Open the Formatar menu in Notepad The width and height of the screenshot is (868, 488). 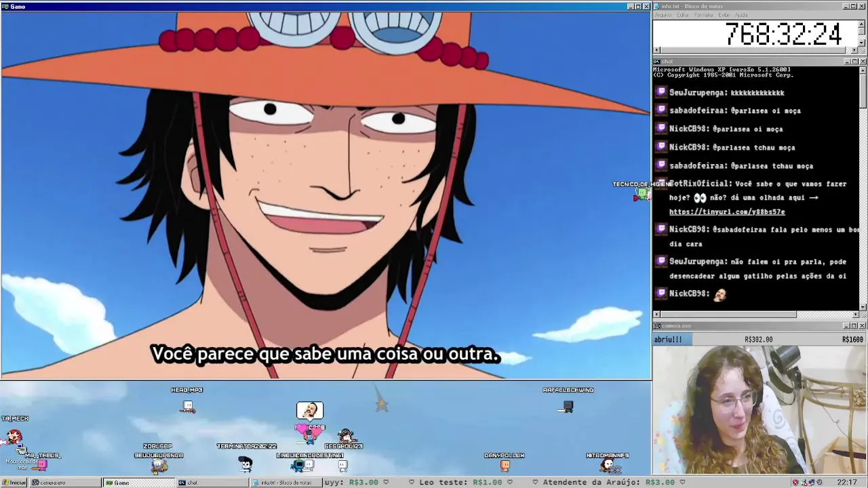click(704, 15)
